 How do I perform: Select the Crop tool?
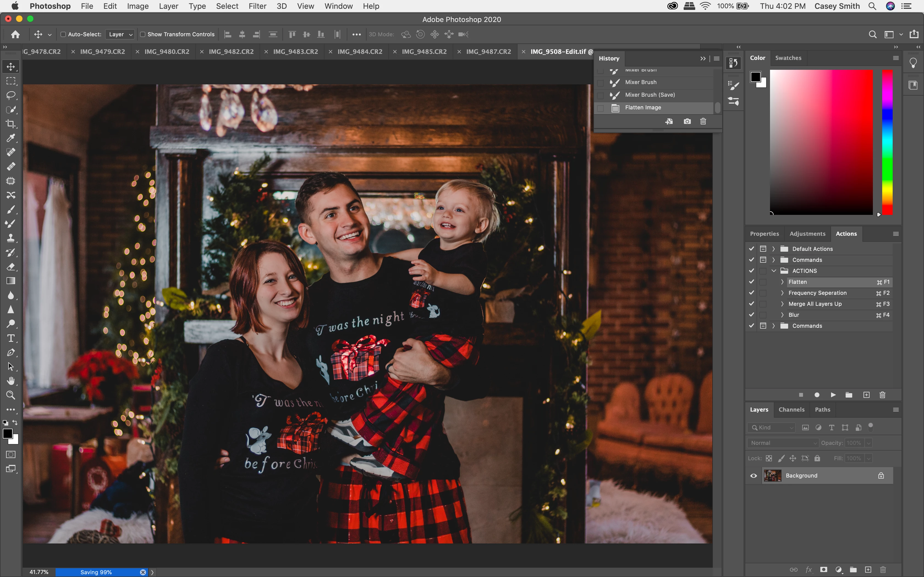coord(11,124)
